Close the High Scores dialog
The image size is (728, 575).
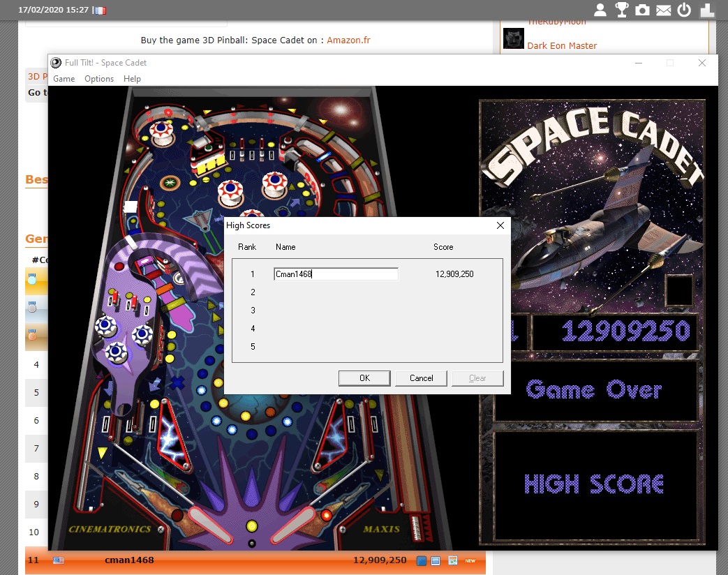pos(500,225)
